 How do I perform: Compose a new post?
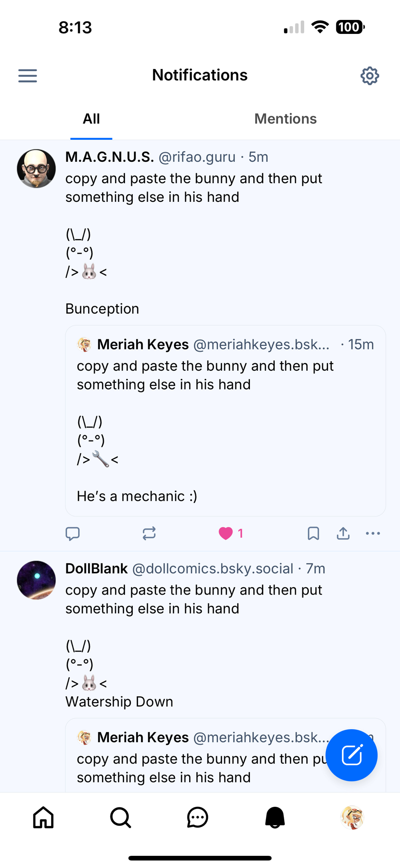coord(351,755)
